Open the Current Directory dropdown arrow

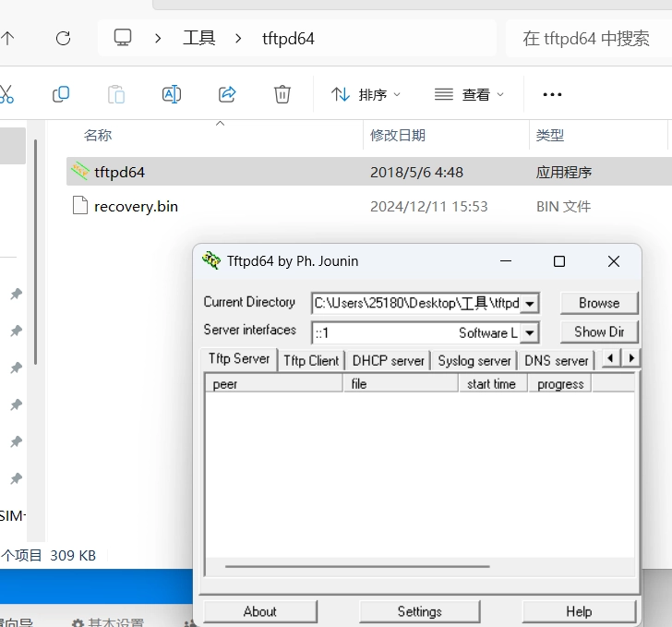pyautogui.click(x=530, y=304)
